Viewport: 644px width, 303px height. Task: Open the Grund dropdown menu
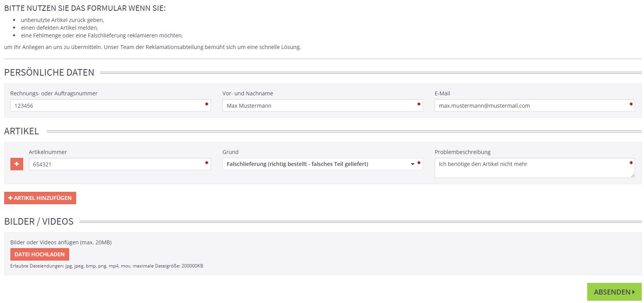coord(323,164)
